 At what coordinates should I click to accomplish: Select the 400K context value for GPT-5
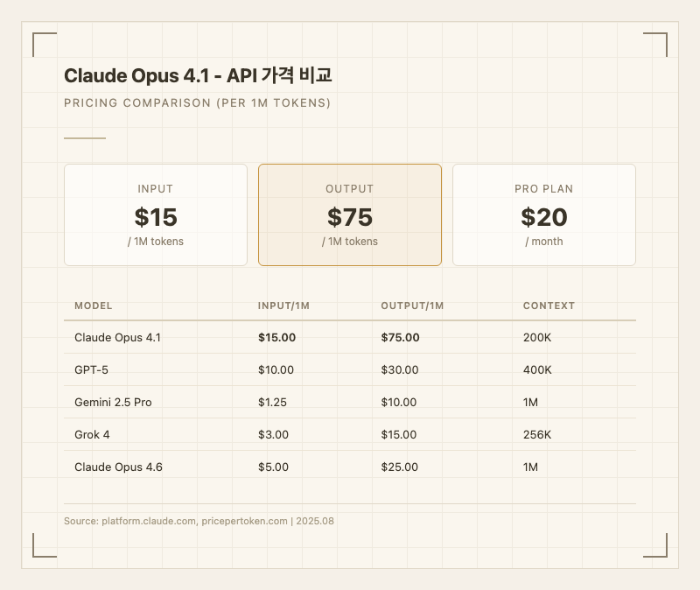pyautogui.click(x=538, y=370)
